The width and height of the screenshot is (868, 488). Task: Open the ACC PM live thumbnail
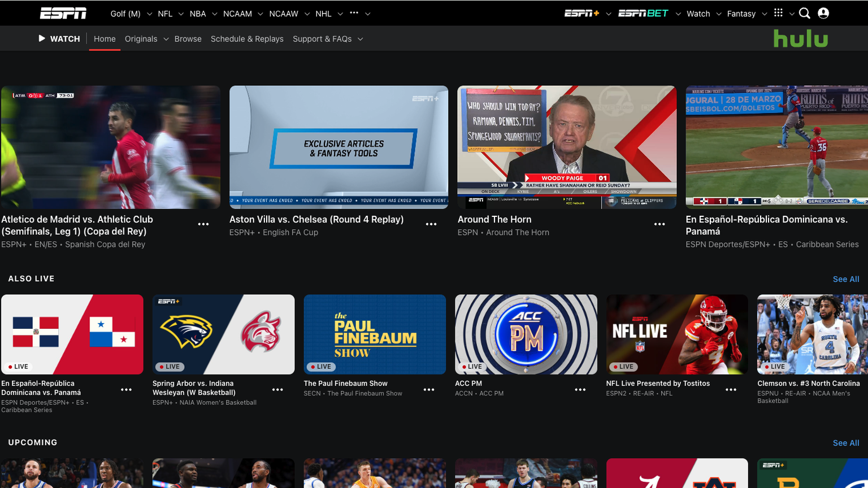click(x=526, y=334)
